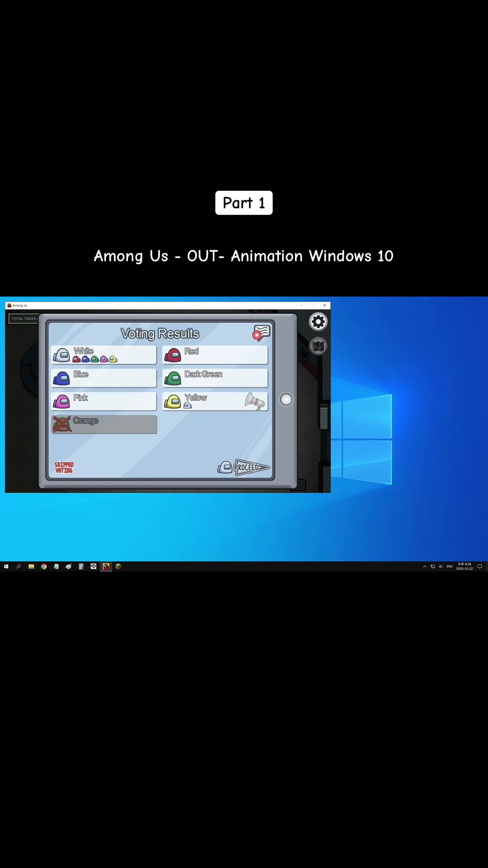Open the taskbar clock and date

tap(465, 566)
